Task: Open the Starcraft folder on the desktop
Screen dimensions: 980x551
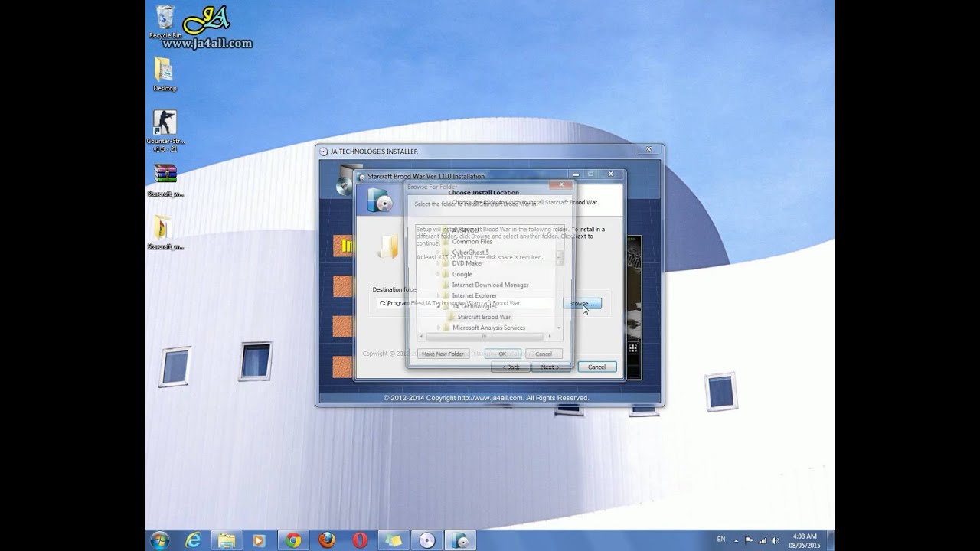Action: (164, 233)
